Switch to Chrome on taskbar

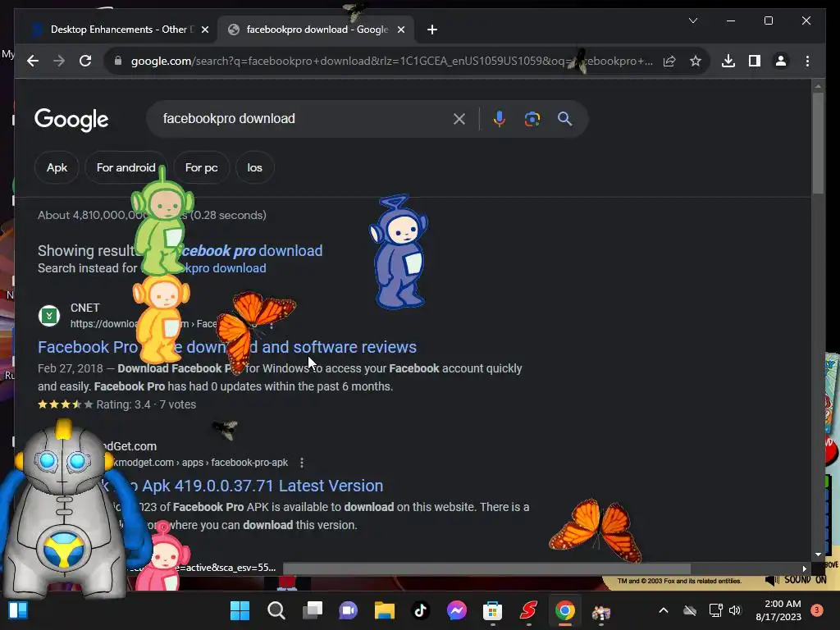[564, 610]
